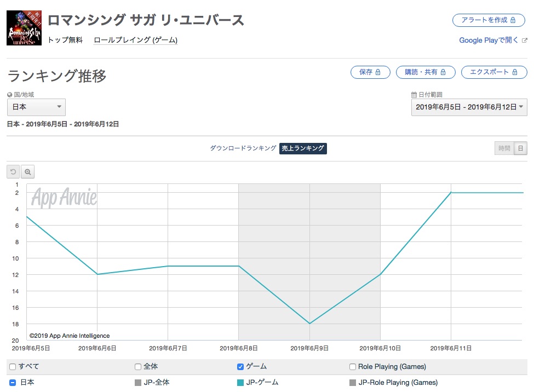Image resolution: width=534 pixels, height=392 pixels.
Task: Switch the chart to 時間 granularity
Action: 504,148
